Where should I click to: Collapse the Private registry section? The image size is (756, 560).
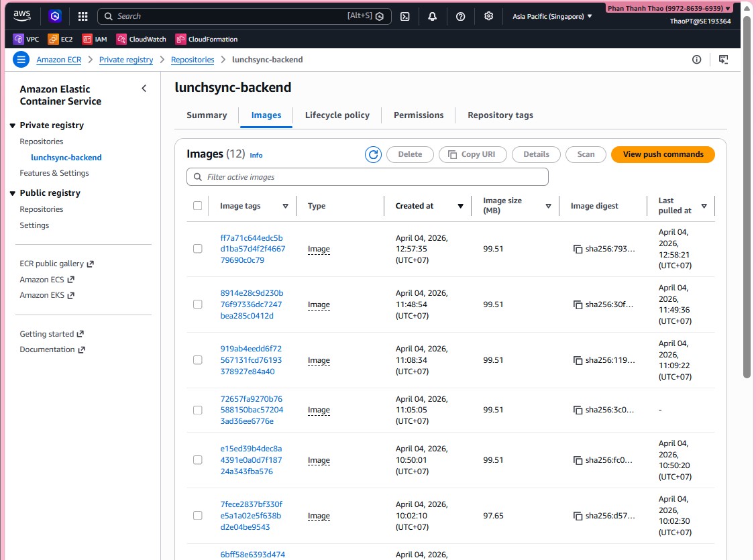coord(13,125)
